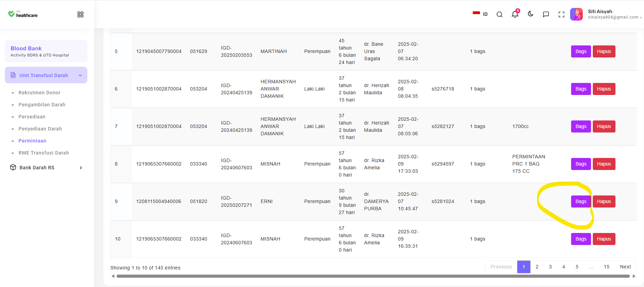Go to Persediaan menu item
The width and height of the screenshot is (644, 287).
click(x=32, y=117)
